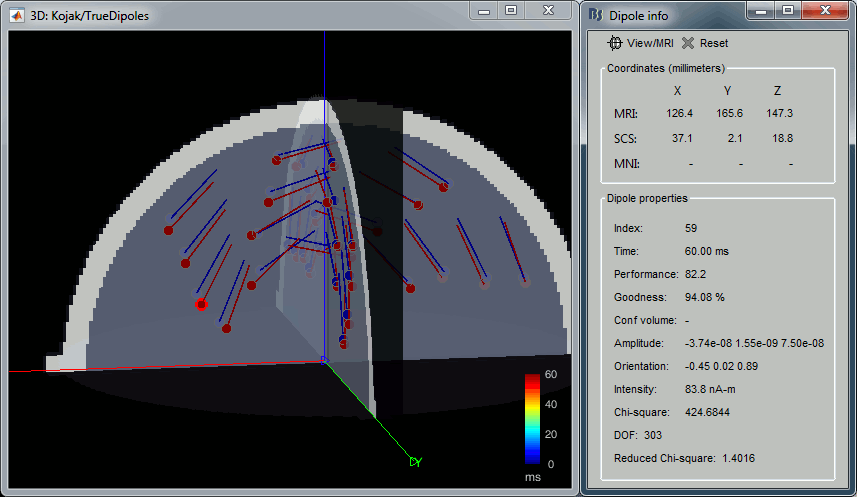Select the highlighted bright red dipole

[x=201, y=303]
